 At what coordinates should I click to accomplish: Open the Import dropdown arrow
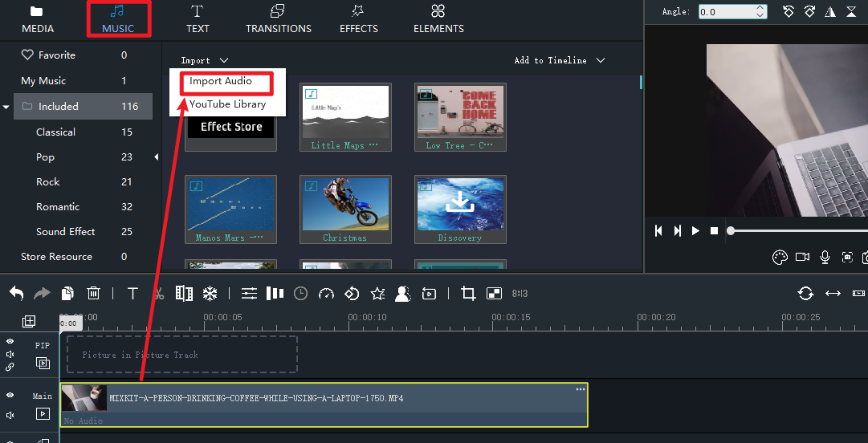tap(223, 60)
